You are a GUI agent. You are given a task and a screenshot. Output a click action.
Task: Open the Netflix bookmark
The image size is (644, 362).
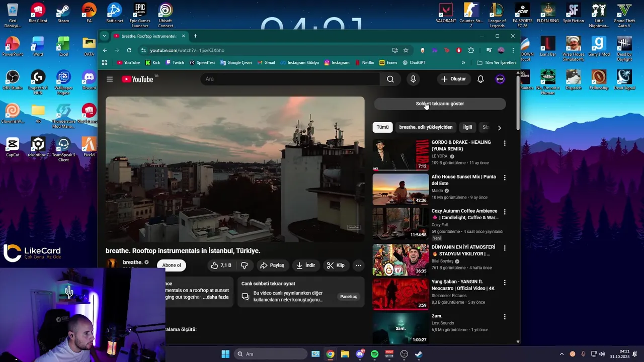(364, 63)
